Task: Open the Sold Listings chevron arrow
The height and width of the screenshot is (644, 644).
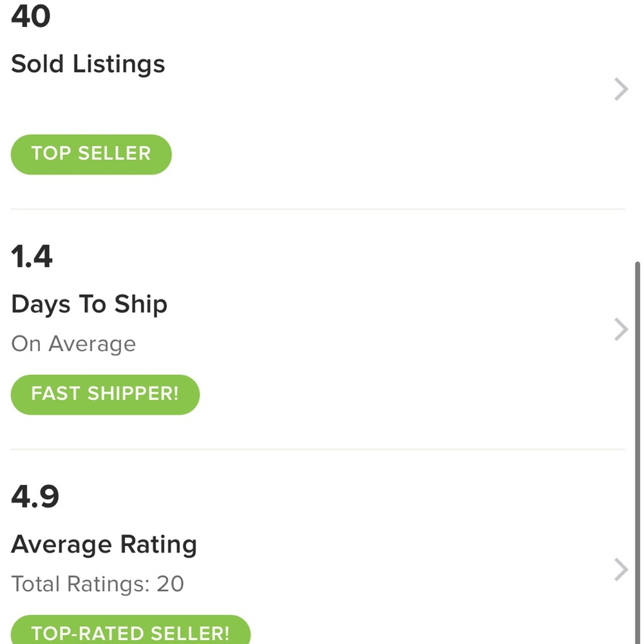Action: 621,90
